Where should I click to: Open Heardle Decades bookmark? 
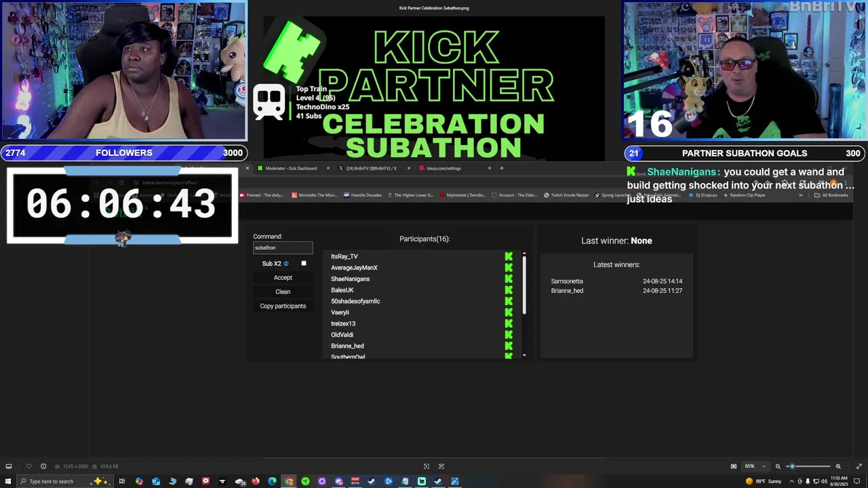(363, 195)
